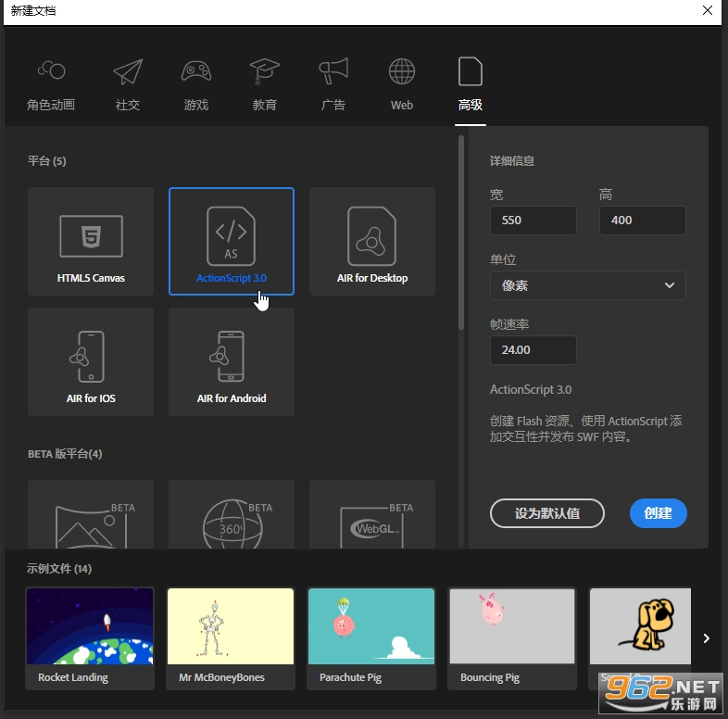Close the 新建文档 dialog
Screen dimensions: 728x719
pos(707,10)
